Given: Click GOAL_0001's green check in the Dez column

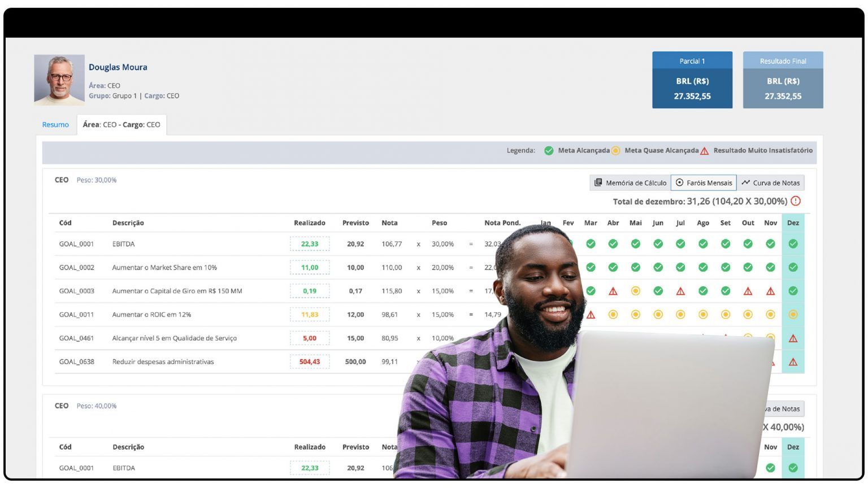Looking at the screenshot, I should click(x=793, y=243).
